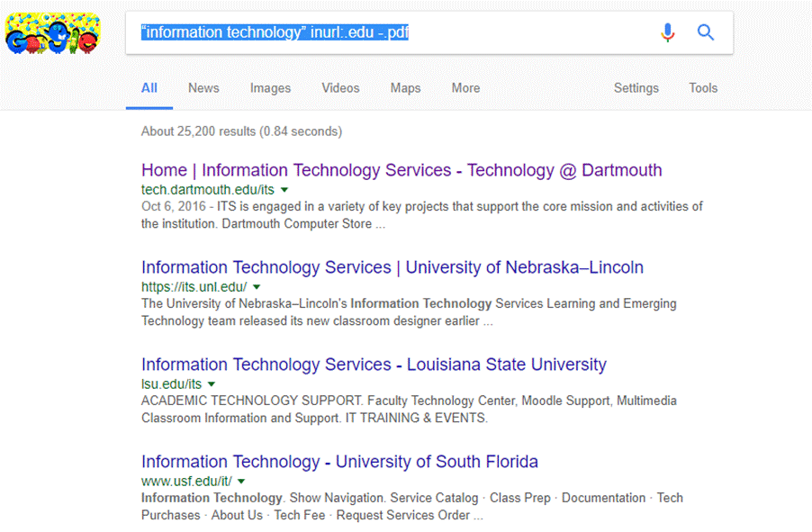Switch to the News tab
The image size is (812, 532).
[x=203, y=88]
